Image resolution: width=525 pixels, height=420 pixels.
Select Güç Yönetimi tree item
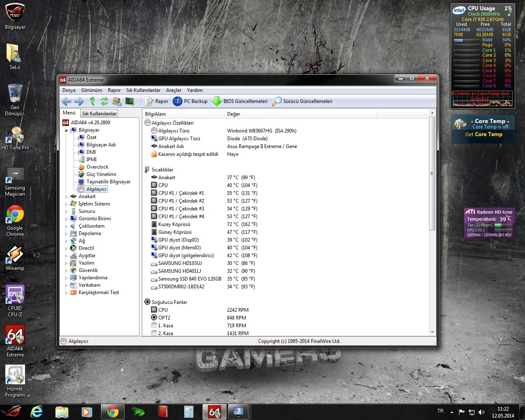[x=101, y=174]
